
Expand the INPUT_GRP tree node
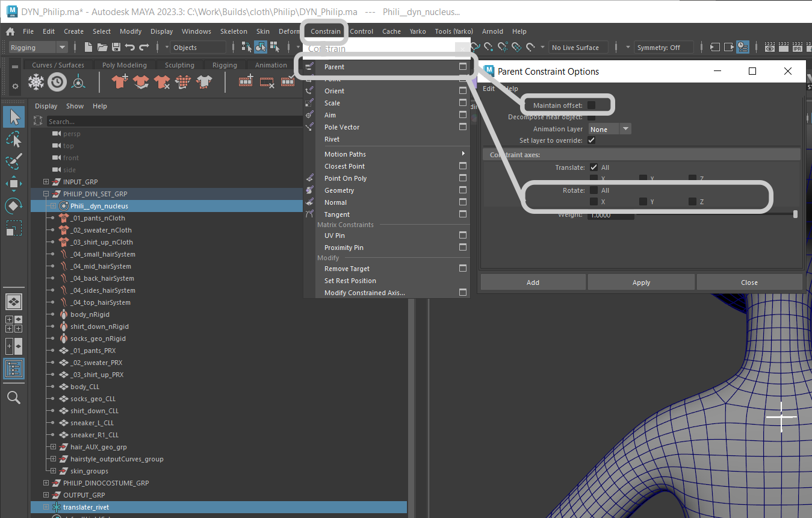(x=46, y=182)
